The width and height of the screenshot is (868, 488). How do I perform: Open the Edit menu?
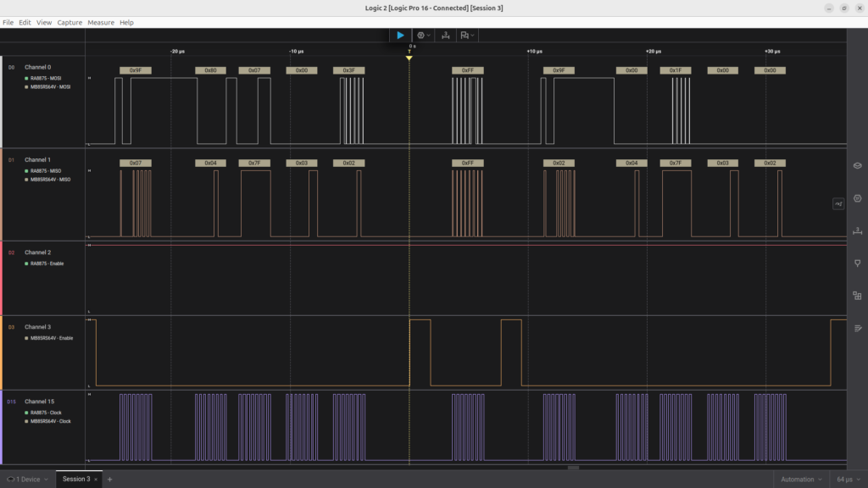click(25, 23)
